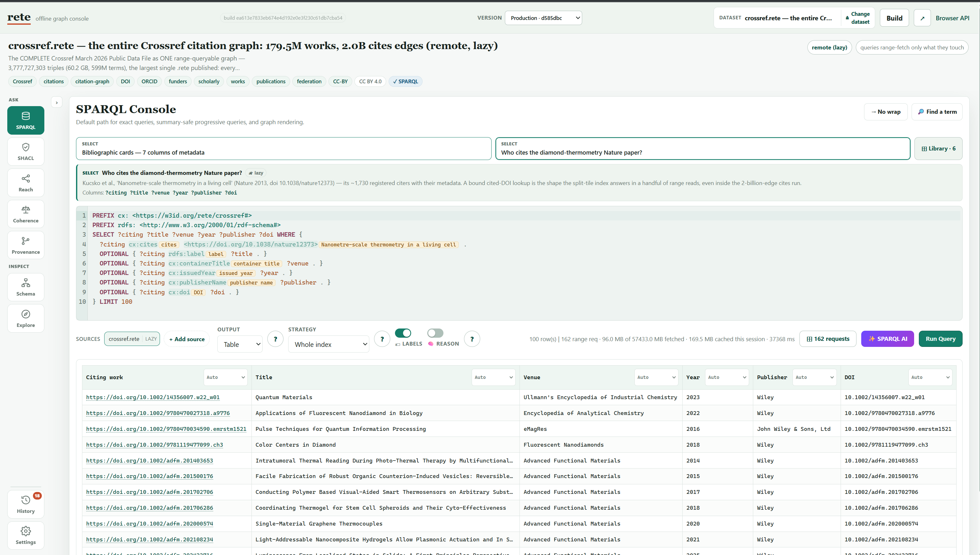980x555 pixels.
Task: Enable the Reason switch
Action: point(435,333)
